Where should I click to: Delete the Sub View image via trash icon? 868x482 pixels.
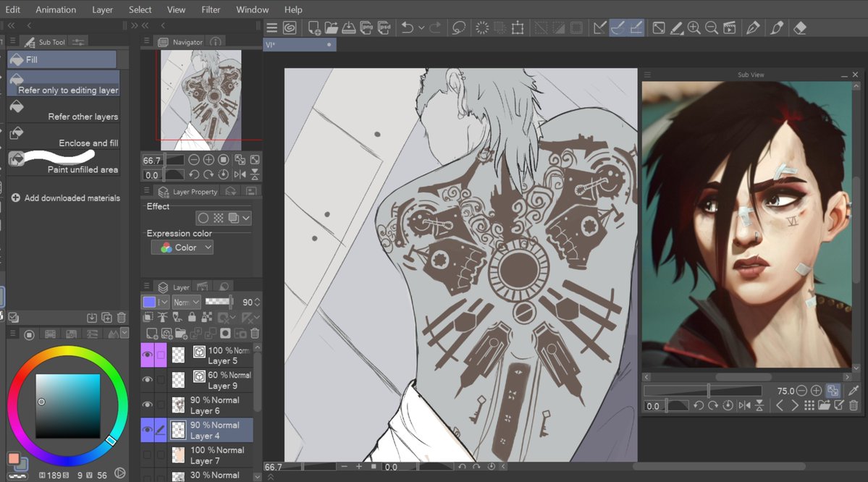coord(854,405)
